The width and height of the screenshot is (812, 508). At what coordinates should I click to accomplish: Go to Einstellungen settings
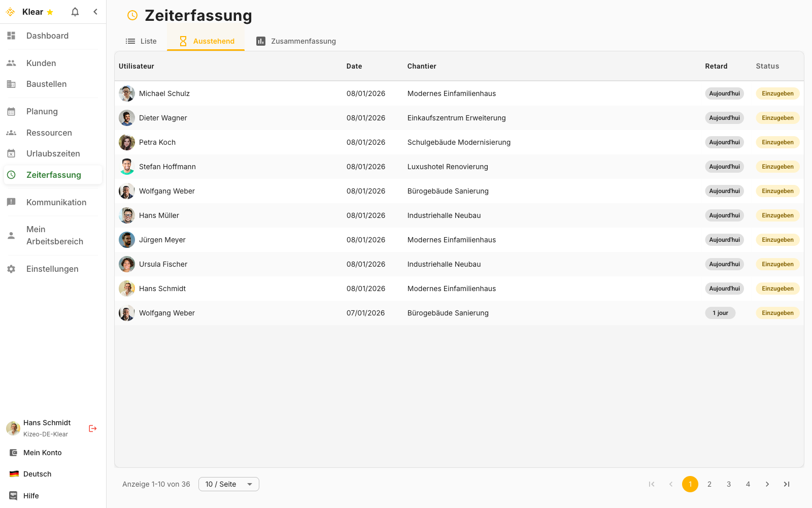(52, 269)
